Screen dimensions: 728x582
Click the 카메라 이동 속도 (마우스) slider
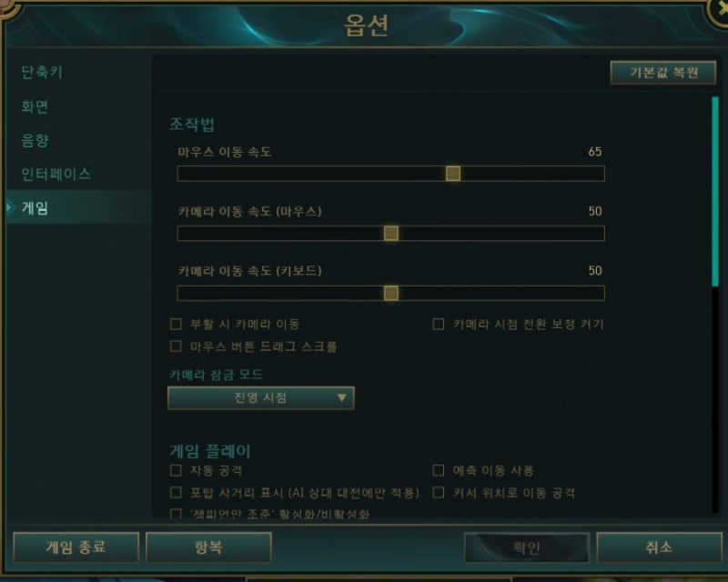coord(391,233)
